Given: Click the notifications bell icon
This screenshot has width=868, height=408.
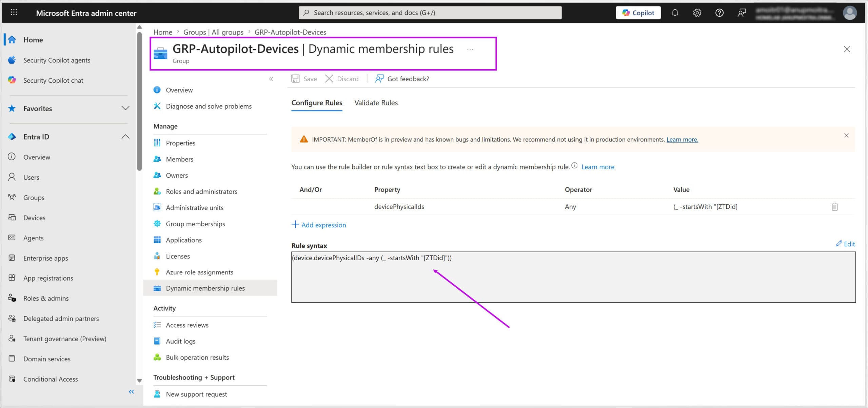Looking at the screenshot, I should click(675, 13).
